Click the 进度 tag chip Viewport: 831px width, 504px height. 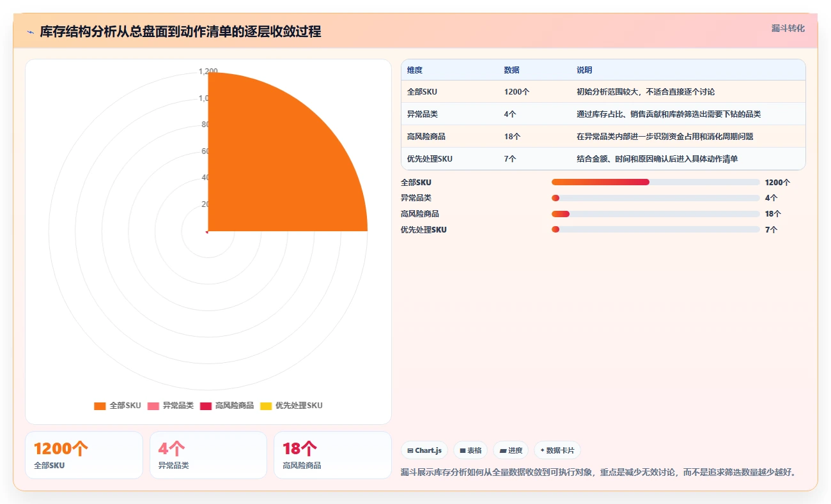(x=511, y=450)
